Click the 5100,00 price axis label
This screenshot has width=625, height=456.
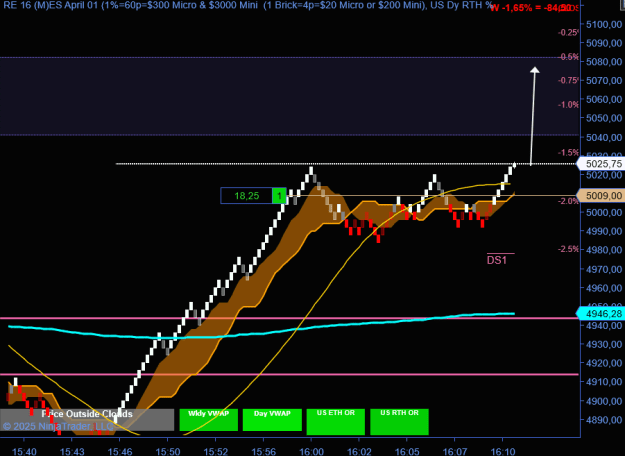pyautogui.click(x=604, y=24)
